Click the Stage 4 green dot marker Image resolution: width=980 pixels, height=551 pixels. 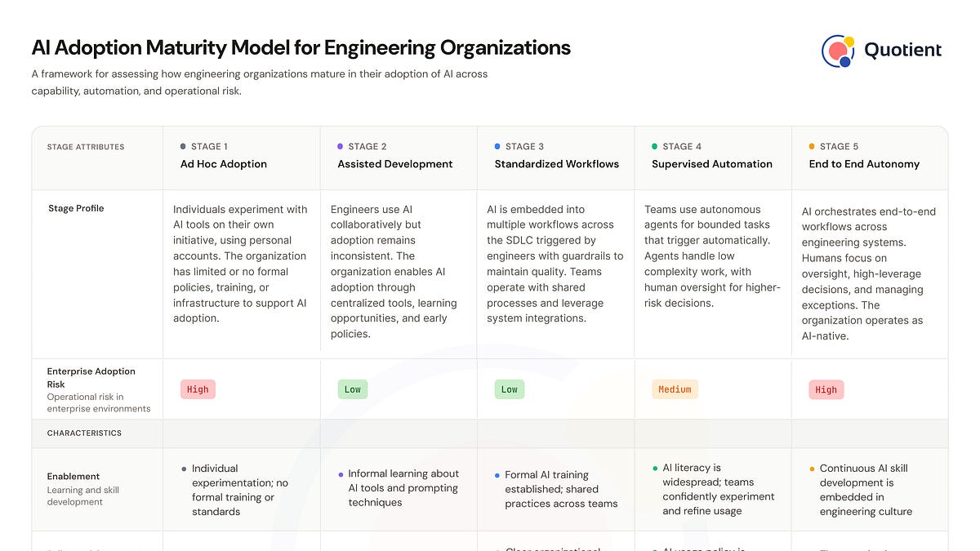click(655, 147)
